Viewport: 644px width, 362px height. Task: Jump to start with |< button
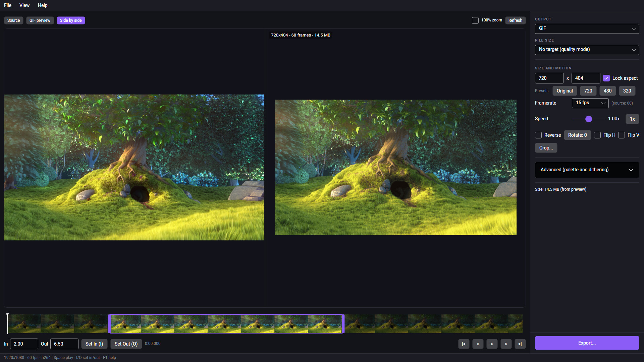(464, 344)
